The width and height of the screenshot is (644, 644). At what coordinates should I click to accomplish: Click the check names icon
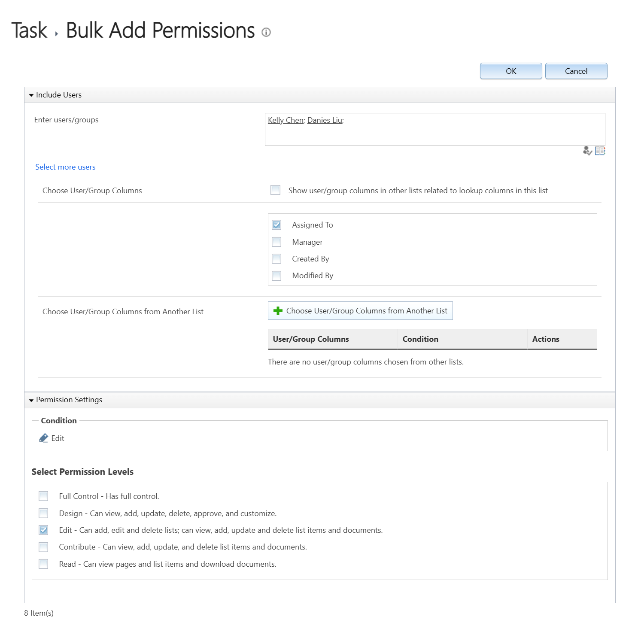pyautogui.click(x=587, y=151)
